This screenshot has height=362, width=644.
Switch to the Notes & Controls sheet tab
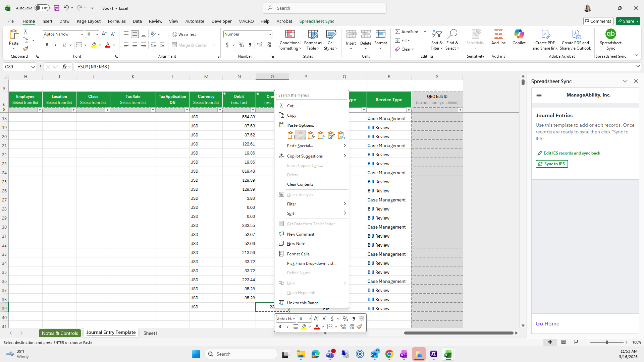(x=60, y=333)
